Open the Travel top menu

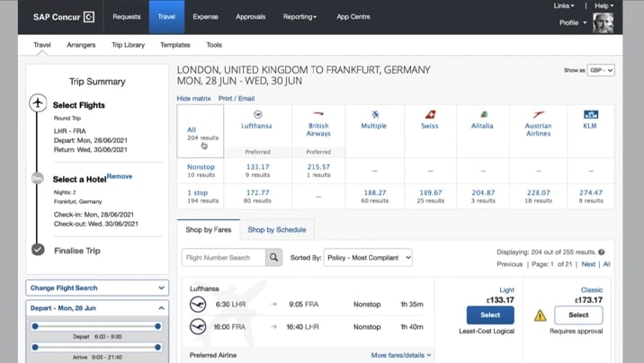(166, 17)
